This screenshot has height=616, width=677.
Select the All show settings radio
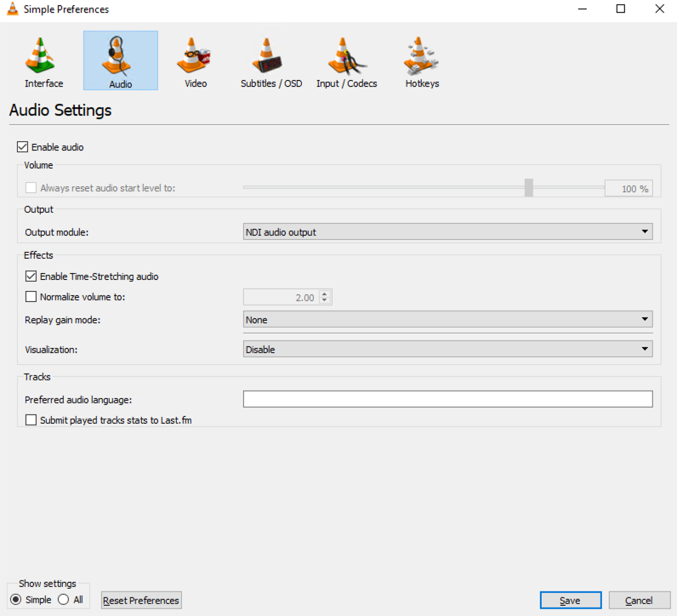click(x=64, y=600)
